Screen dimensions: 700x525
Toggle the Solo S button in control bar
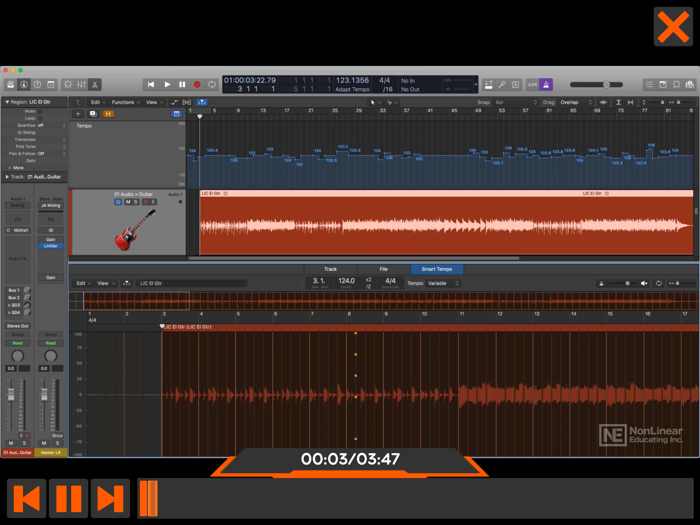point(516,84)
